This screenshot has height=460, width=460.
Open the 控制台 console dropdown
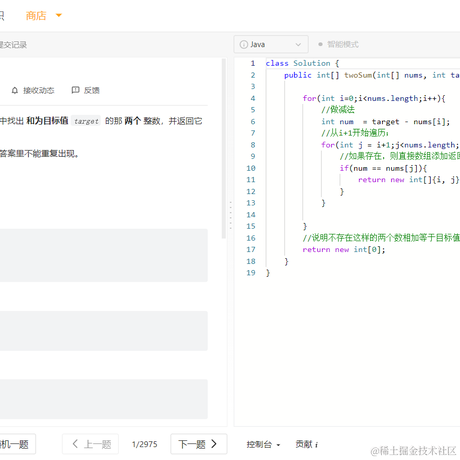pyautogui.click(x=263, y=444)
